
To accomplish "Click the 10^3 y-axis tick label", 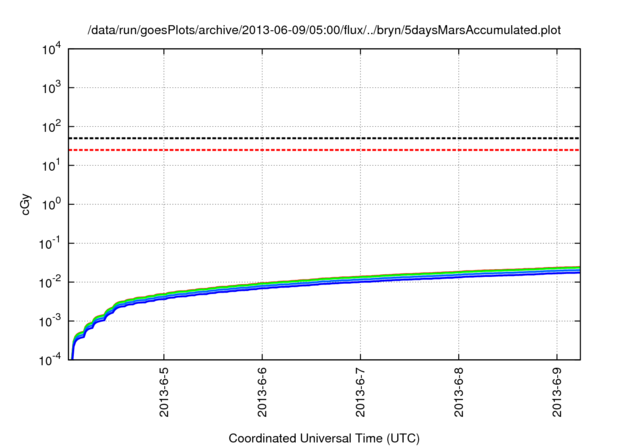I will coord(51,88).
